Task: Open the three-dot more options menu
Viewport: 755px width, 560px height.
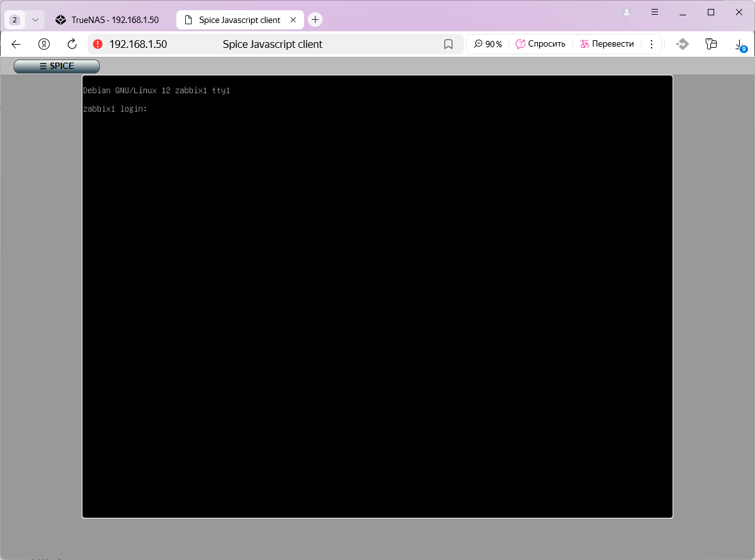Action: [652, 44]
